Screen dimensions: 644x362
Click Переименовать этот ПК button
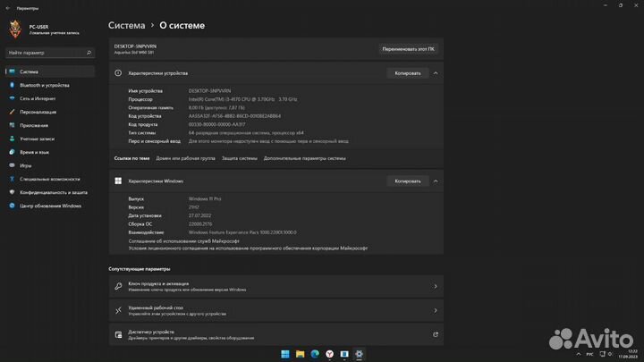408,49
